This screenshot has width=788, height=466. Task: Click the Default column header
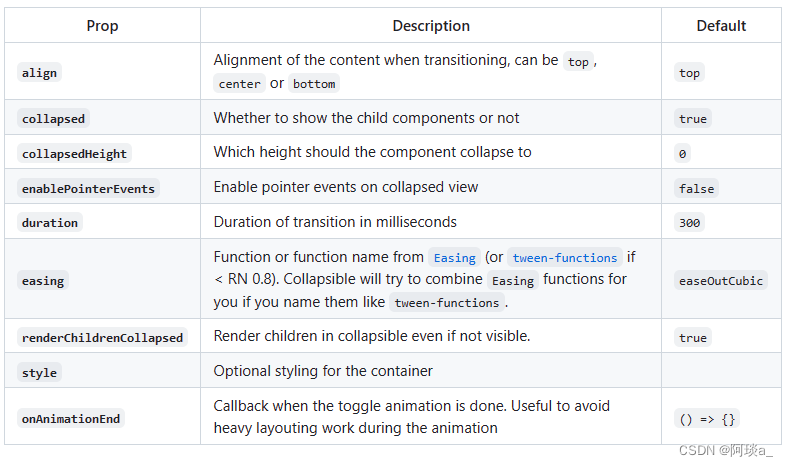coord(721,26)
